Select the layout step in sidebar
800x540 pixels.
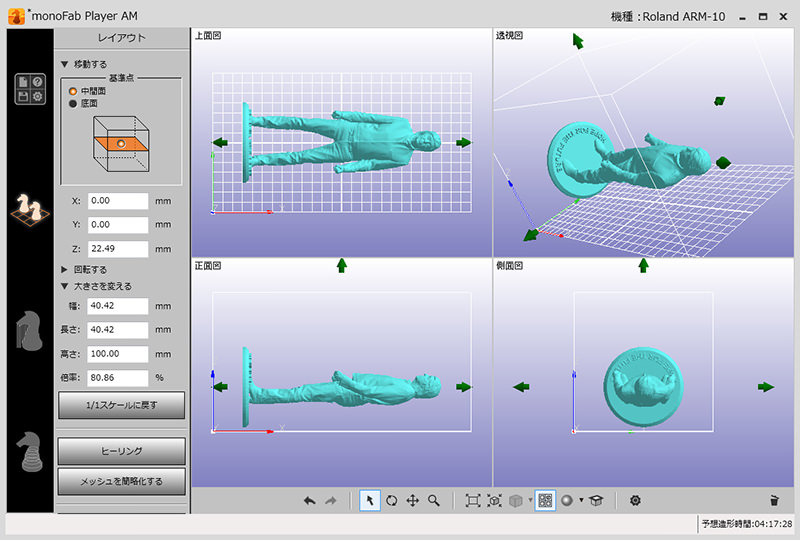pyautogui.click(x=27, y=209)
